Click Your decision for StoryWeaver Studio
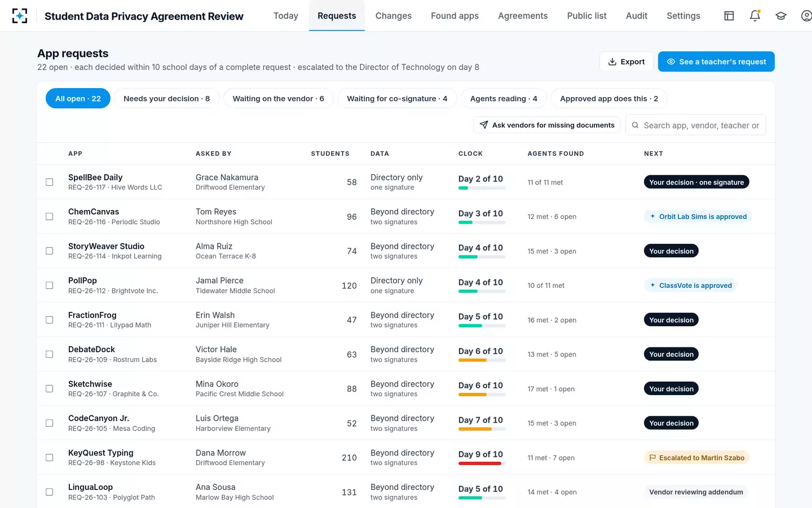This screenshot has width=812, height=508. 671,251
